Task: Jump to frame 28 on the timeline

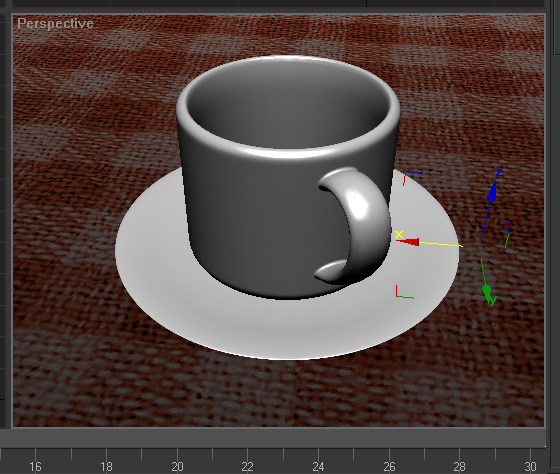Action: [460, 466]
